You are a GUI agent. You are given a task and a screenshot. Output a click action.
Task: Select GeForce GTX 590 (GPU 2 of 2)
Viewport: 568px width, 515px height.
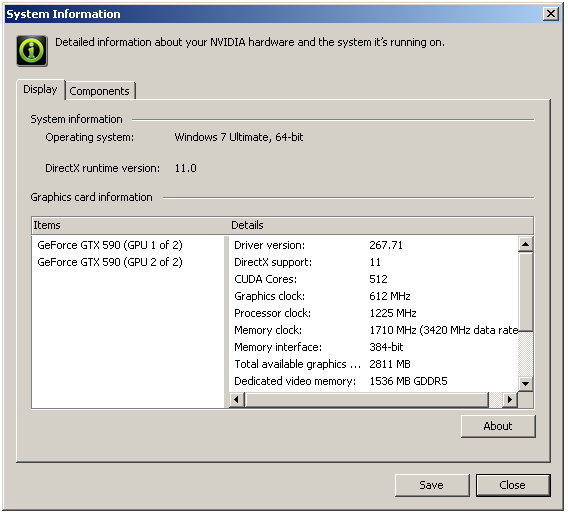[110, 262]
